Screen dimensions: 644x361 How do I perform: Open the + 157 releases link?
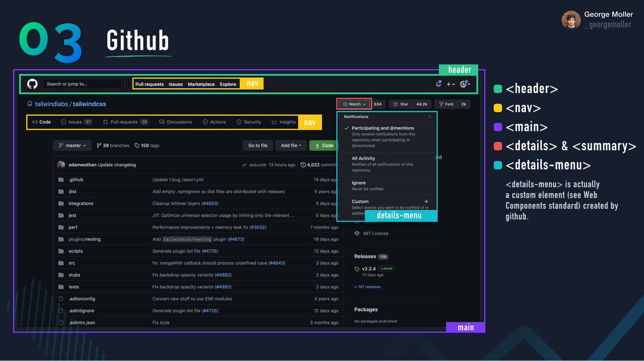point(368,287)
